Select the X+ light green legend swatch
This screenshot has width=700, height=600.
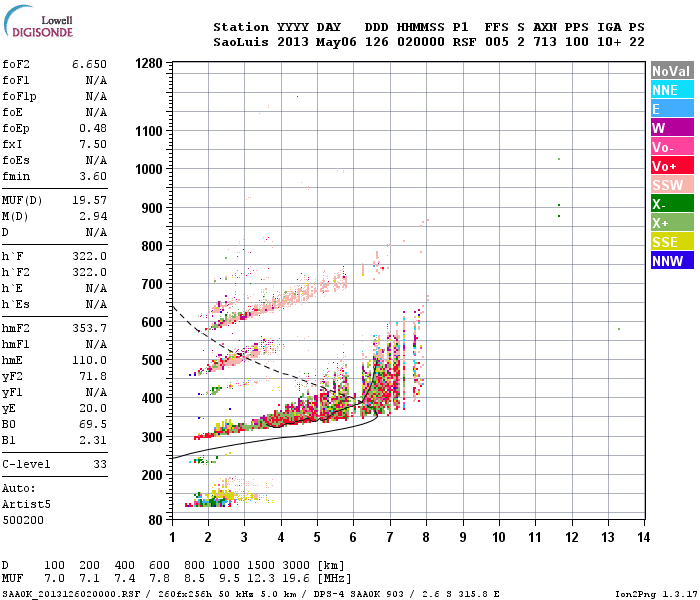click(672, 223)
